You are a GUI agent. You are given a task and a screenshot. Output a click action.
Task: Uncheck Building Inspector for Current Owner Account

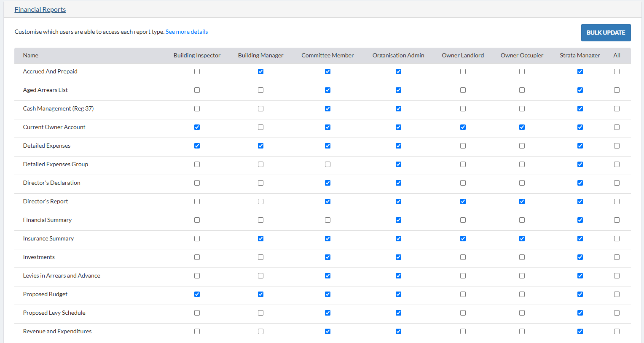pyautogui.click(x=197, y=127)
